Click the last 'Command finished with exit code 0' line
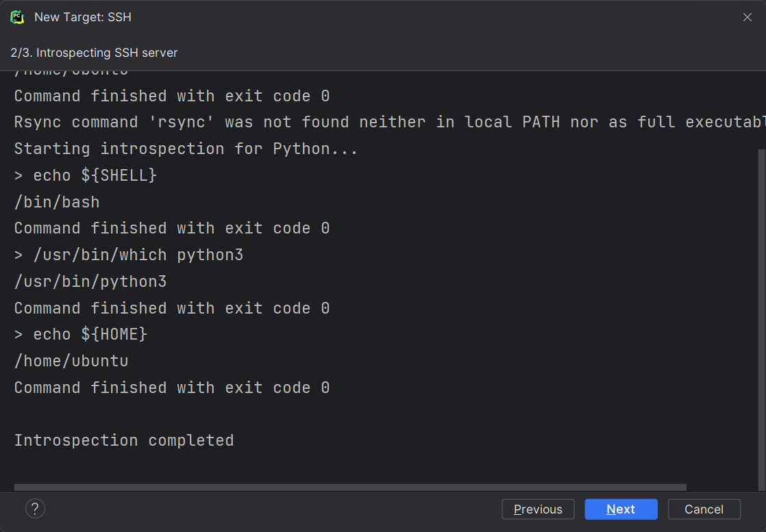766x532 pixels. coord(172,388)
